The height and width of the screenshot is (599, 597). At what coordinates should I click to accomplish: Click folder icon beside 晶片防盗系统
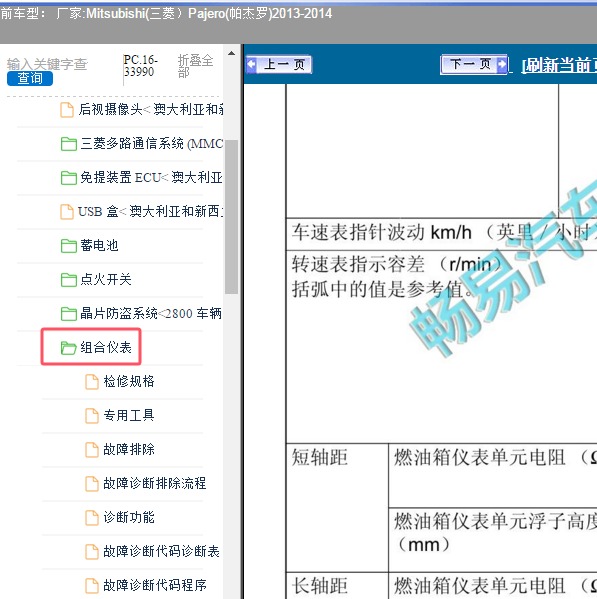[x=69, y=314]
